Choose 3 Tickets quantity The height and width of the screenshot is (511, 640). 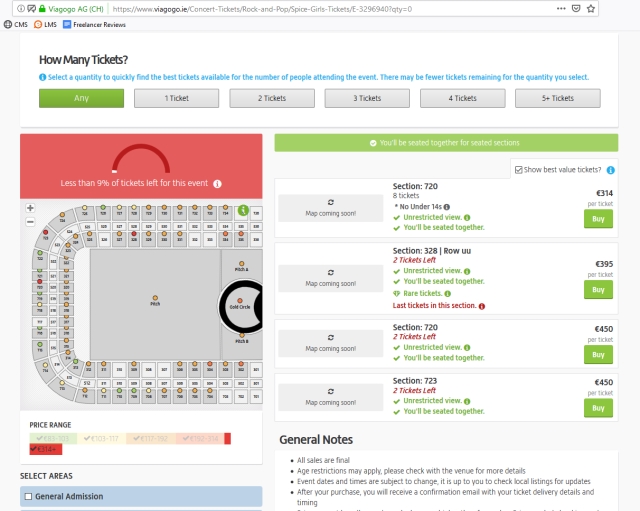click(367, 98)
